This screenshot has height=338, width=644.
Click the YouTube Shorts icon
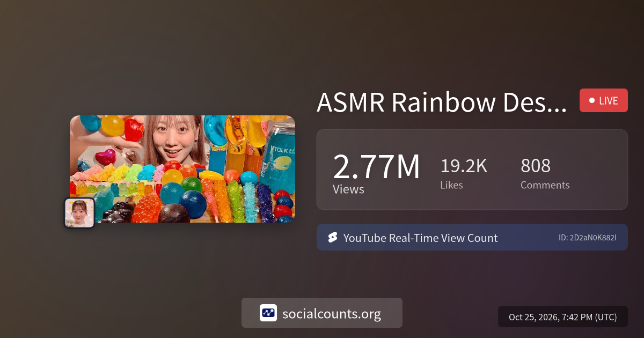332,238
